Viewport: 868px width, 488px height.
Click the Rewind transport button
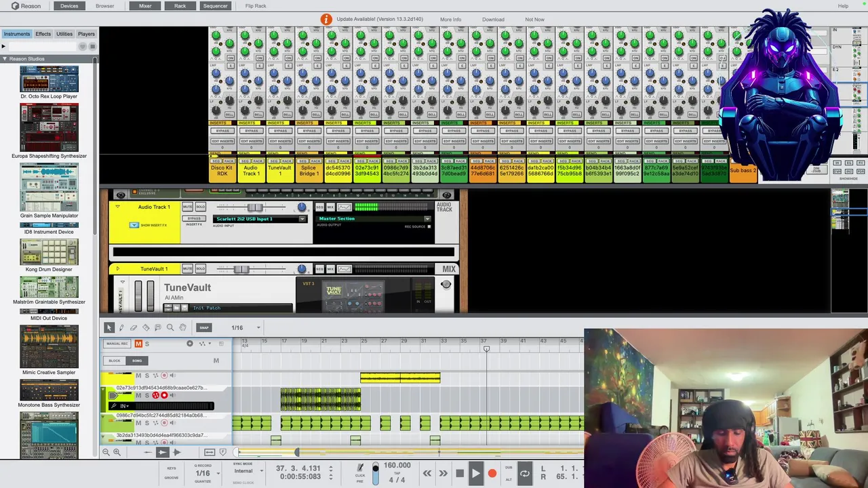point(427,474)
